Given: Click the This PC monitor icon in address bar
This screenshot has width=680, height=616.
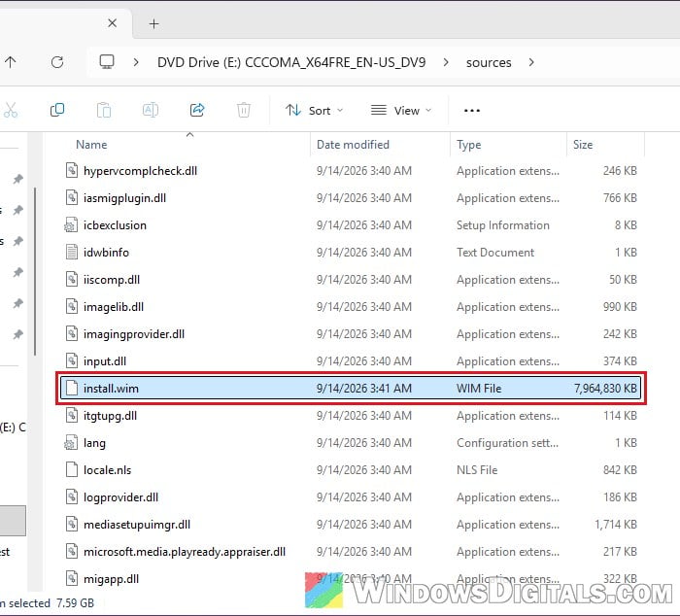Looking at the screenshot, I should pos(107,62).
